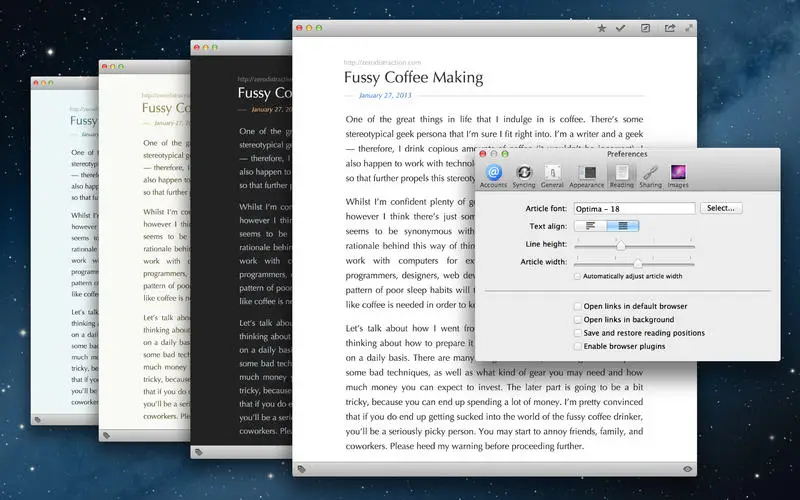Star the article in the front reader window
The height and width of the screenshot is (500, 800).
click(602, 29)
